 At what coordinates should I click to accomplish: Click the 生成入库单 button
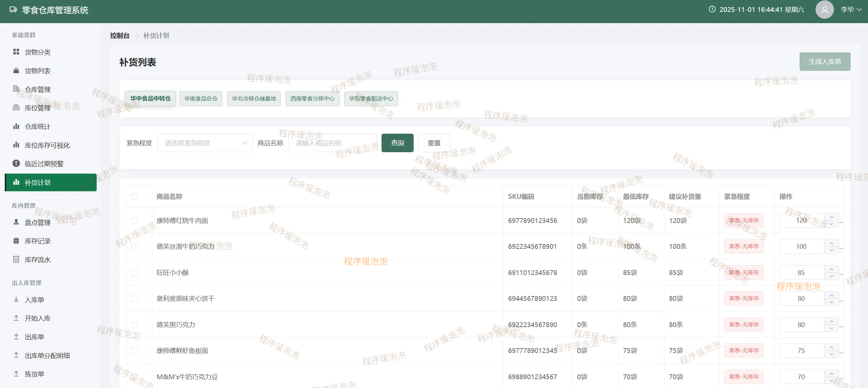pyautogui.click(x=824, y=62)
